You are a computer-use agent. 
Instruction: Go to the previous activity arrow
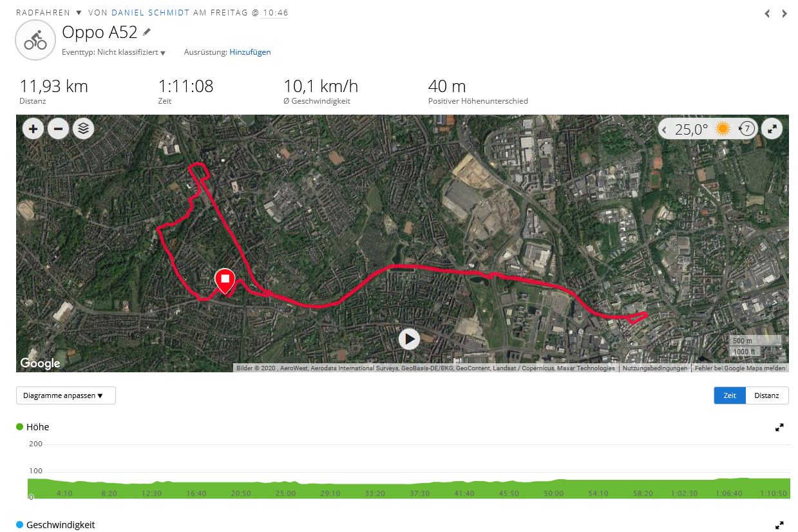[x=767, y=14]
